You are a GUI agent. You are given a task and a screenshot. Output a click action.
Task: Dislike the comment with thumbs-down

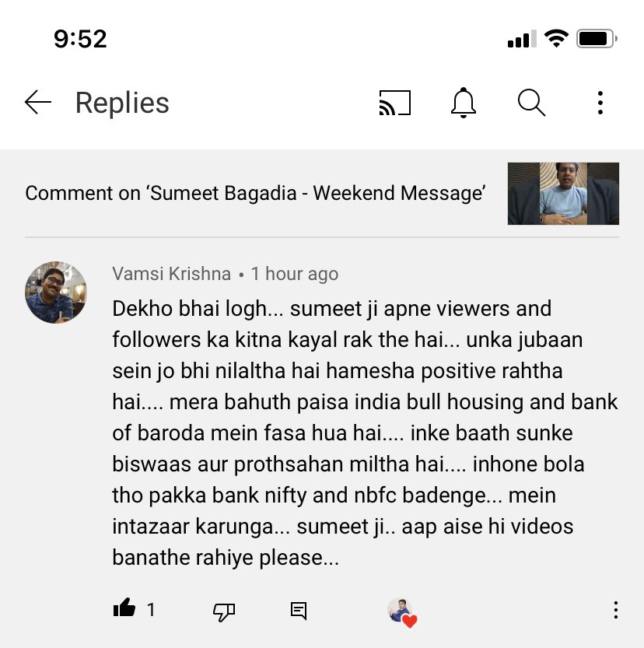tap(224, 611)
